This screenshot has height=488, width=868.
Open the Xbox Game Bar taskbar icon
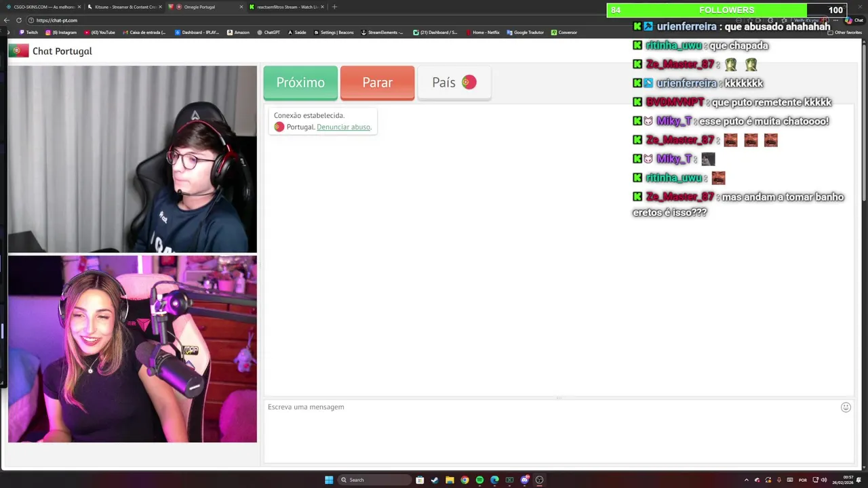[x=509, y=480]
